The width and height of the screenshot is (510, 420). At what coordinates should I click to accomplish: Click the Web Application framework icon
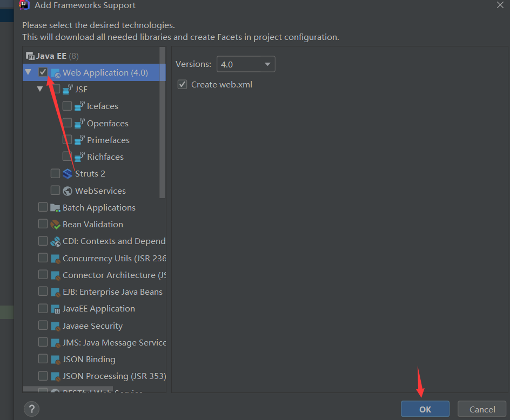pyautogui.click(x=56, y=73)
